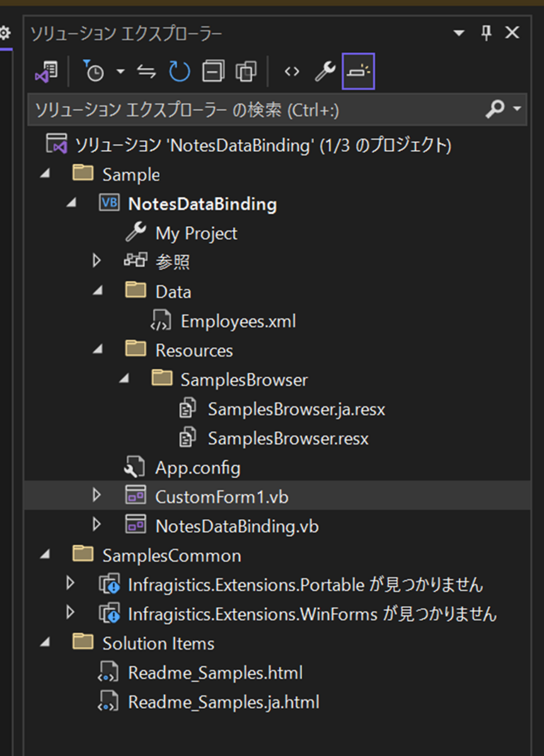The height and width of the screenshot is (756, 544).
Task: Select Readme_Samples.ja.html file name
Action: (224, 702)
